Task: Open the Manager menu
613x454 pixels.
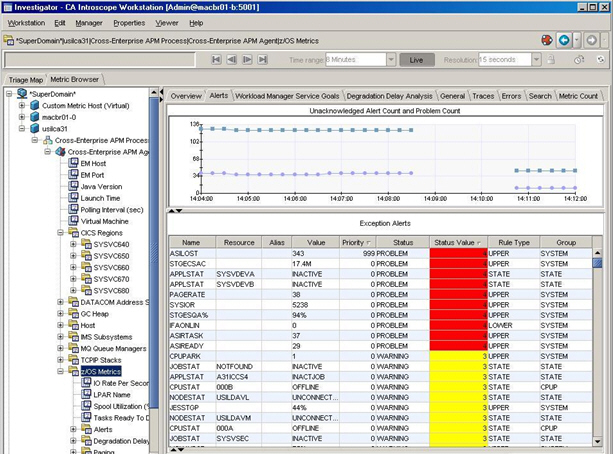Action: (x=89, y=22)
